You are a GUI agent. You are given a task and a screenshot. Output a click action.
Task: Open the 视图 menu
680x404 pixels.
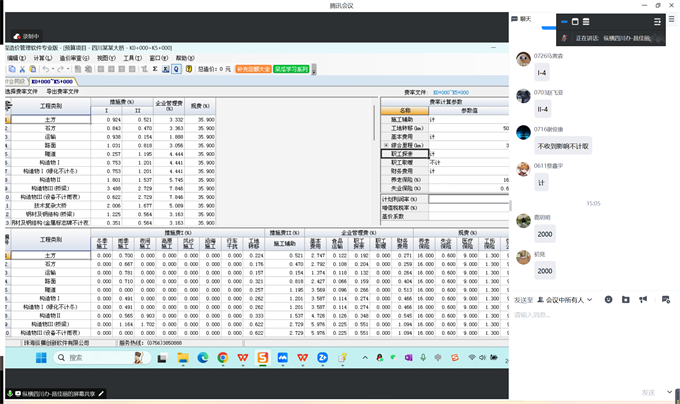click(x=106, y=58)
